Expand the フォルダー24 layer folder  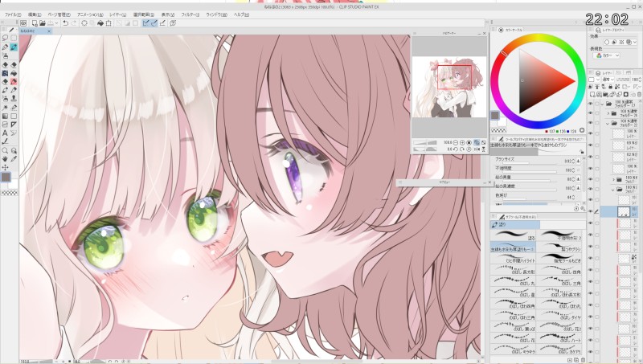click(608, 113)
